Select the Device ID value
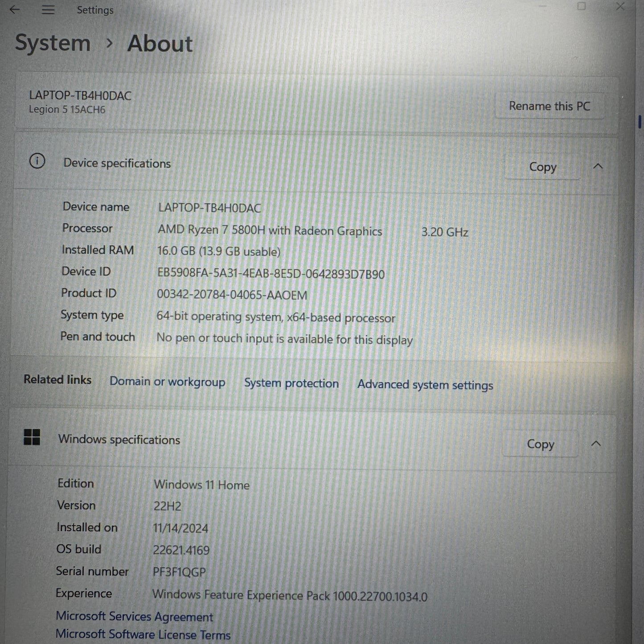The height and width of the screenshot is (644, 644). (x=271, y=273)
